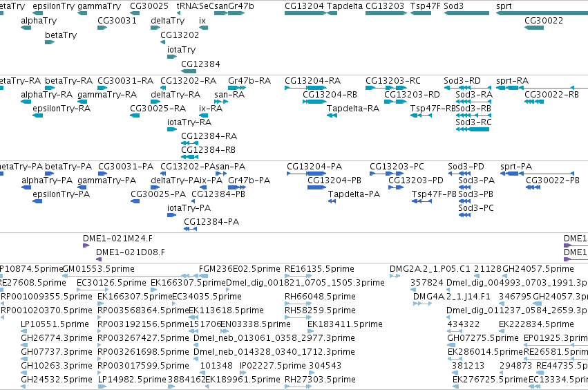
Task: Click the teal Sod3 gene bar
Action: [x=466, y=13]
